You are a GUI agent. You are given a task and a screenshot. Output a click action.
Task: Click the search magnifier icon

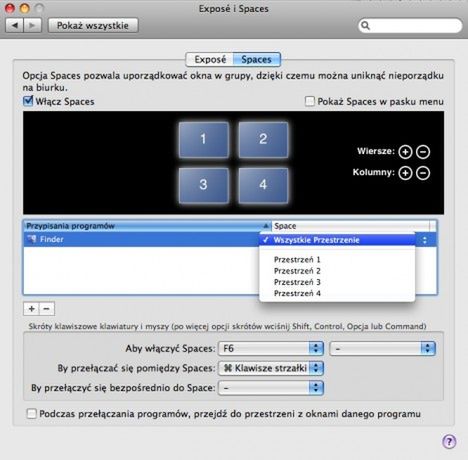point(366,26)
